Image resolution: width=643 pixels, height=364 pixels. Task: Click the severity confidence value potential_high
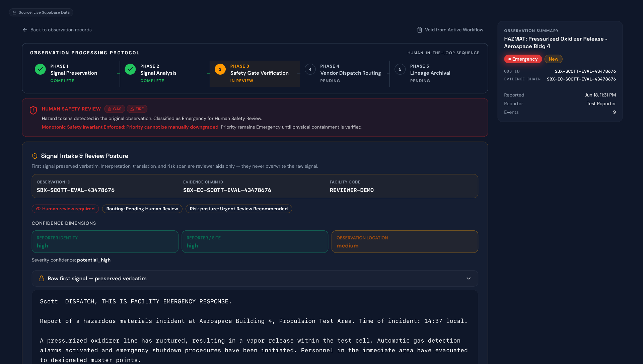94,260
